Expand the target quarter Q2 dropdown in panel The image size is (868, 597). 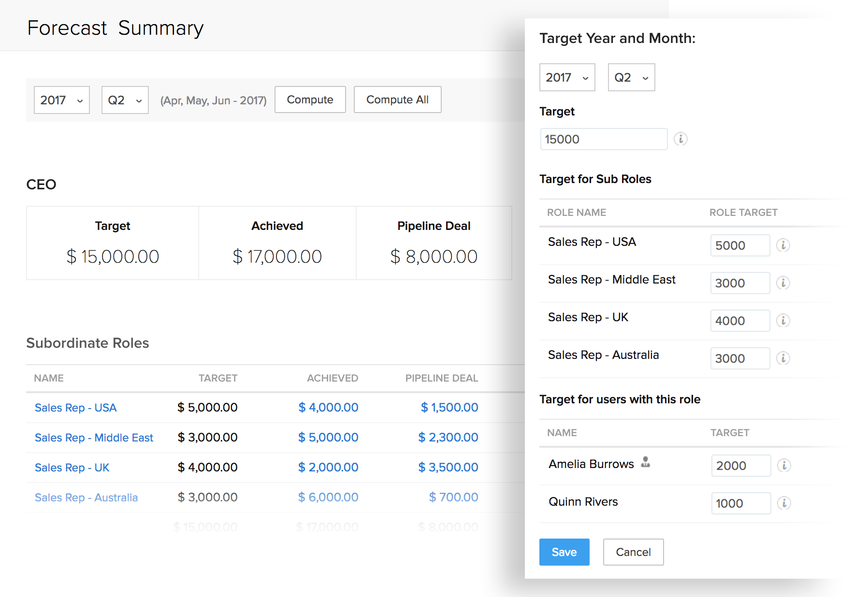click(631, 78)
